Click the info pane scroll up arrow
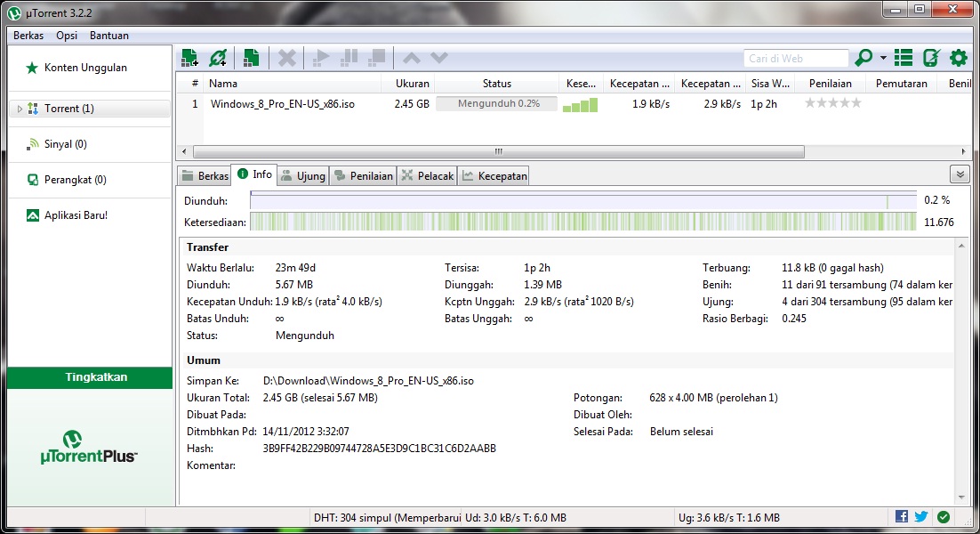The height and width of the screenshot is (534, 980). [x=961, y=246]
